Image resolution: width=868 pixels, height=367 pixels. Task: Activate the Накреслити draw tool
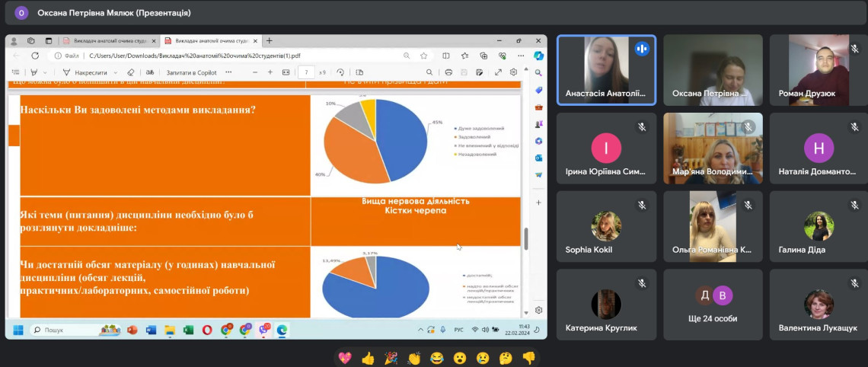pos(85,72)
